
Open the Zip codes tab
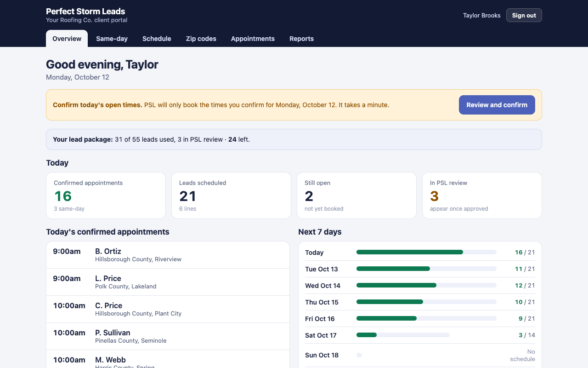pos(201,39)
